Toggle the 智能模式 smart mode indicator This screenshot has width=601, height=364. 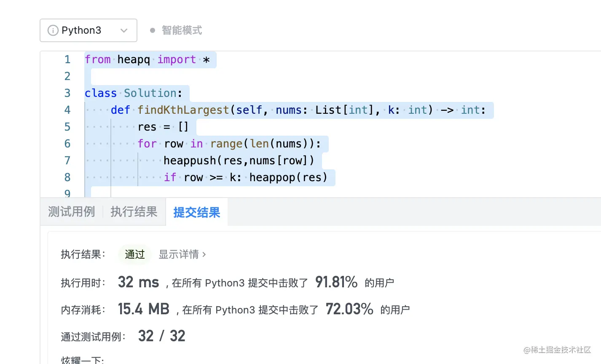tap(176, 30)
